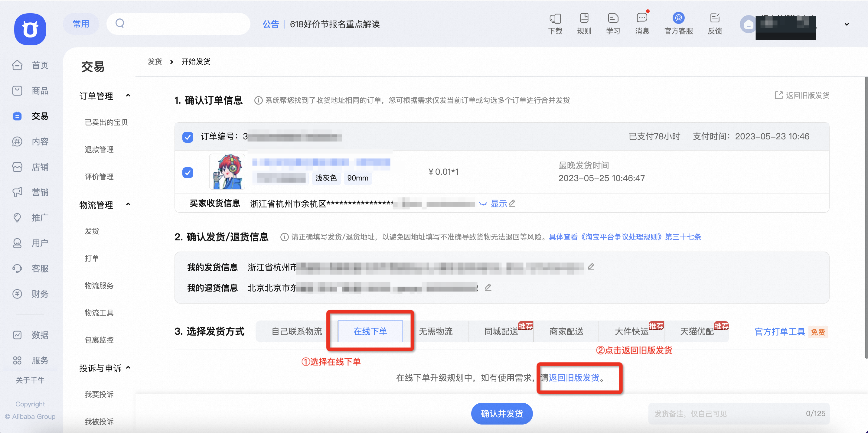Select 在线下单 shipping method

click(370, 332)
